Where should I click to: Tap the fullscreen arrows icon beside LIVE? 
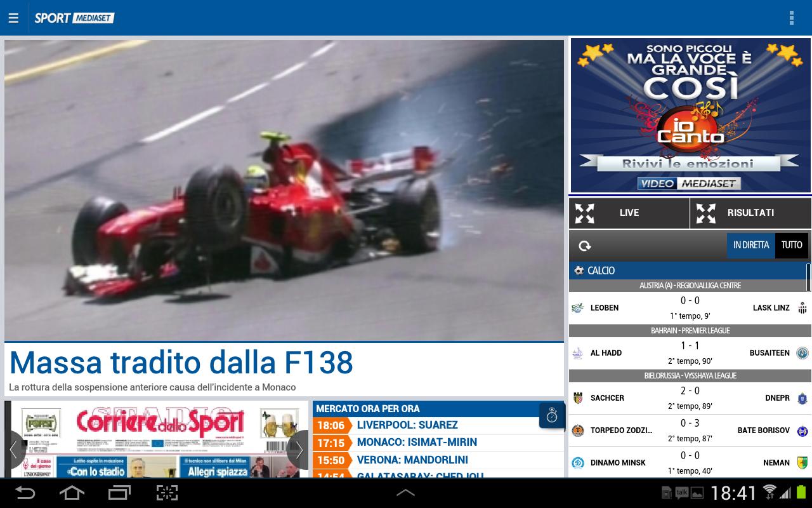pyautogui.click(x=585, y=213)
